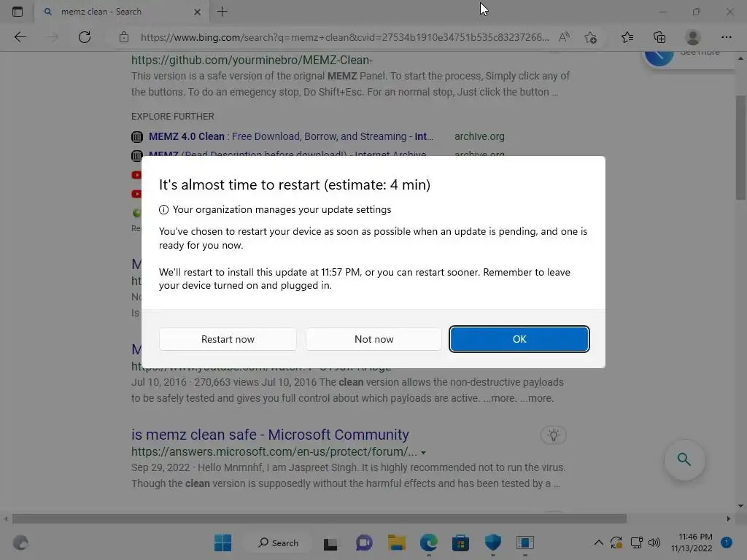Open the Windows Start menu
The image size is (747, 560).
click(x=222, y=542)
